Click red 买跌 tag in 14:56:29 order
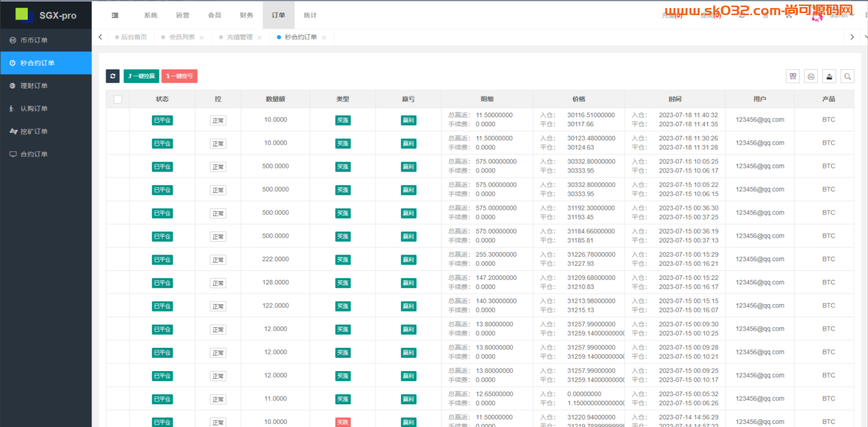The height and width of the screenshot is (427, 868). click(343, 422)
